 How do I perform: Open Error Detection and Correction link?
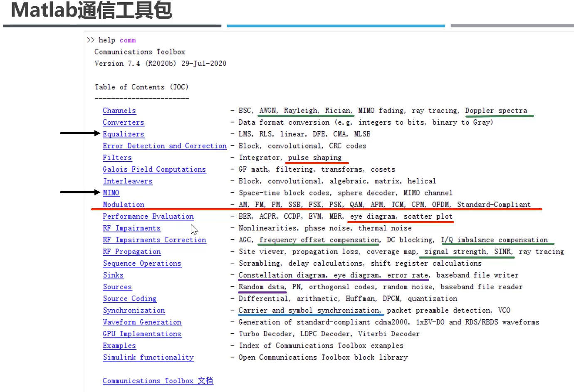coord(165,146)
